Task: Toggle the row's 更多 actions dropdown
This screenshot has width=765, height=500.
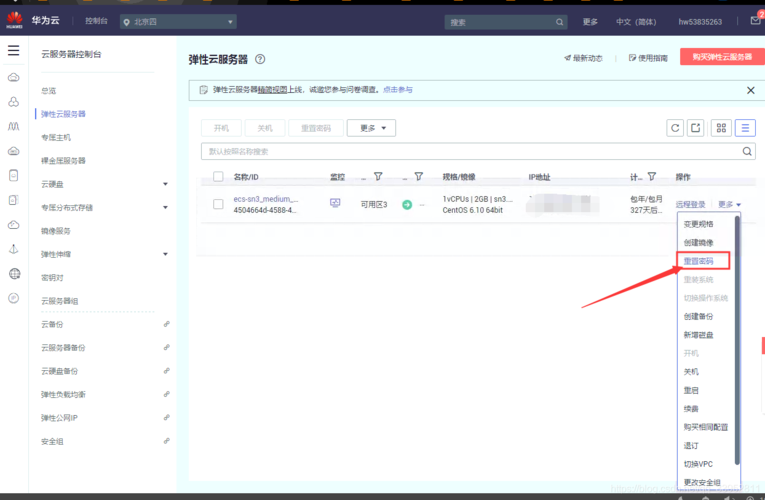Action: (x=729, y=204)
